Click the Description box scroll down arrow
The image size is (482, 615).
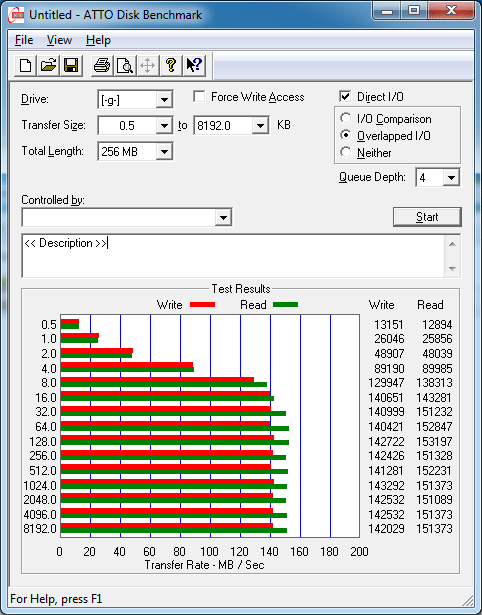pos(452,269)
